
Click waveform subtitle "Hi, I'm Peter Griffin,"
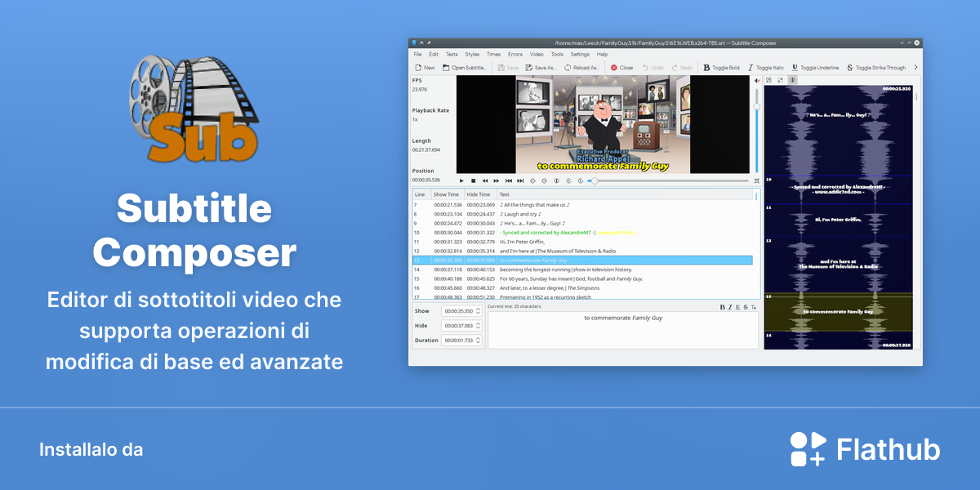[x=838, y=219]
